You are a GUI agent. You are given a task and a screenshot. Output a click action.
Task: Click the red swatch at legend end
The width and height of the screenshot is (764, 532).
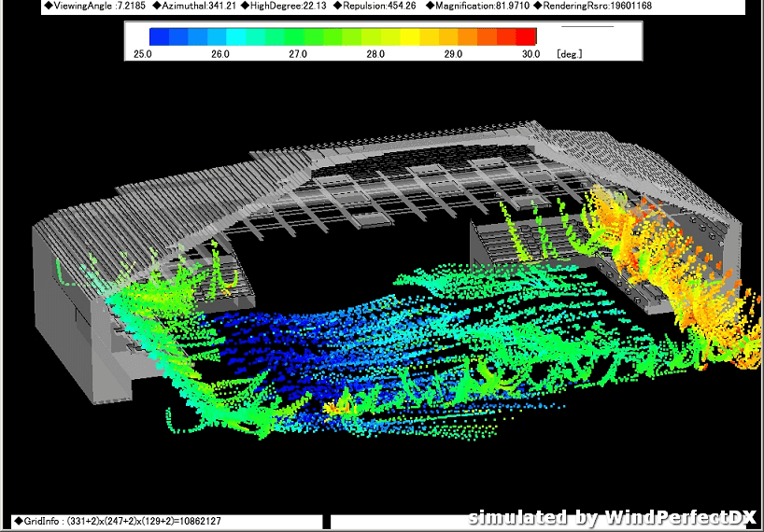tap(527, 36)
